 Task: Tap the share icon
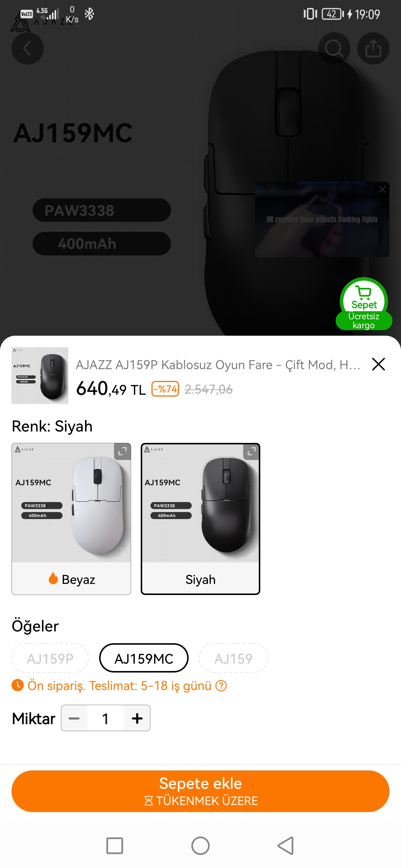click(x=373, y=49)
